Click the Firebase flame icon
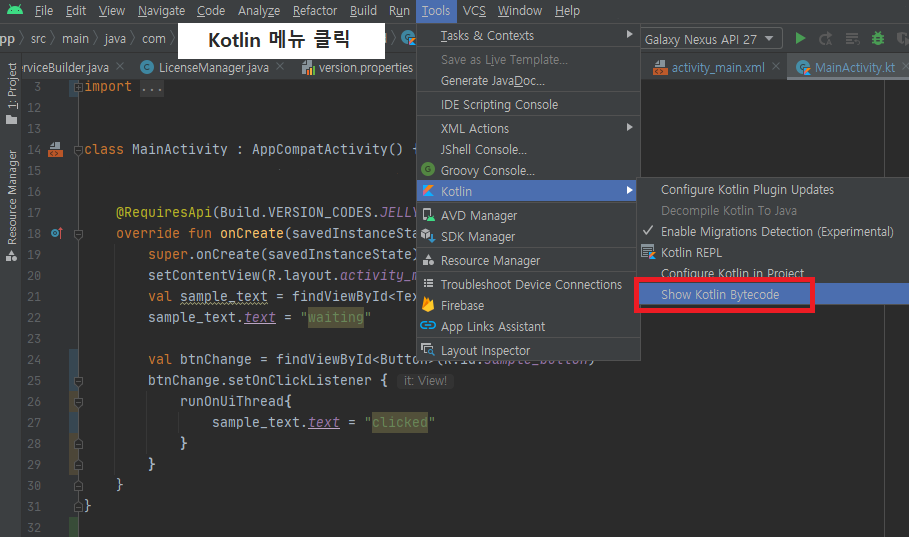 tap(428, 304)
